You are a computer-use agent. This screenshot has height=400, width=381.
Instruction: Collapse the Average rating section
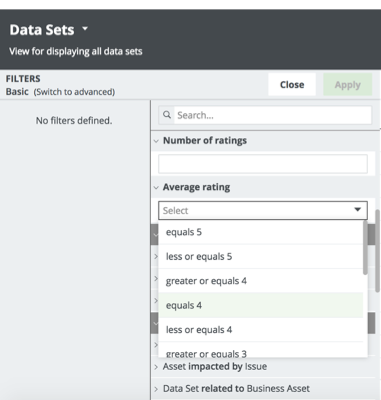pyautogui.click(x=156, y=188)
